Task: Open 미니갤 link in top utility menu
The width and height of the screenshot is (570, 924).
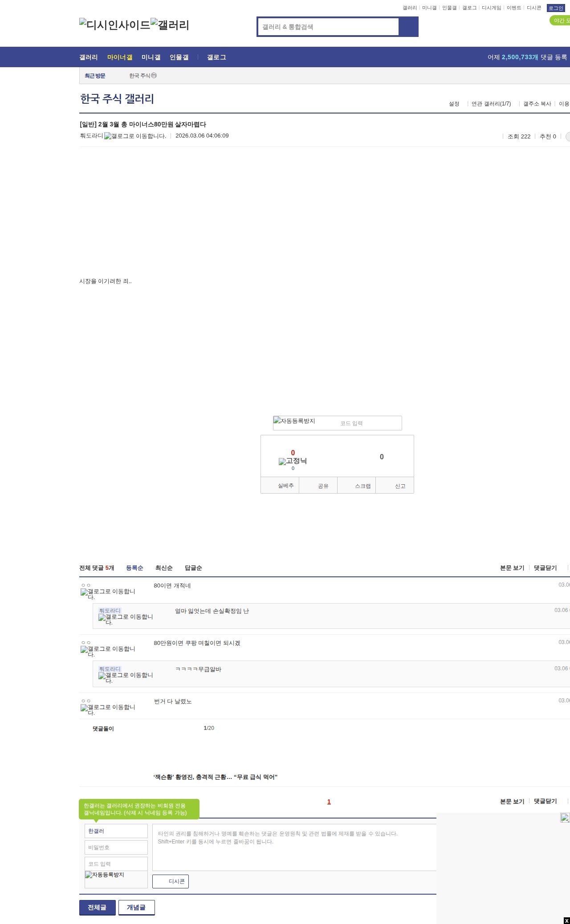Action: (429, 8)
